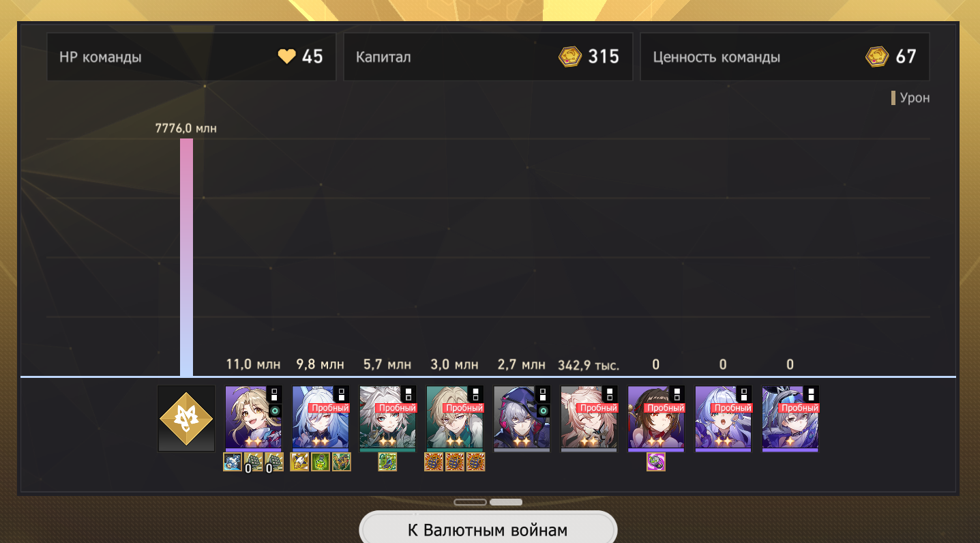Open the hooded gray-haired character with 2,7 млн
The image size is (980, 543).
tap(522, 419)
